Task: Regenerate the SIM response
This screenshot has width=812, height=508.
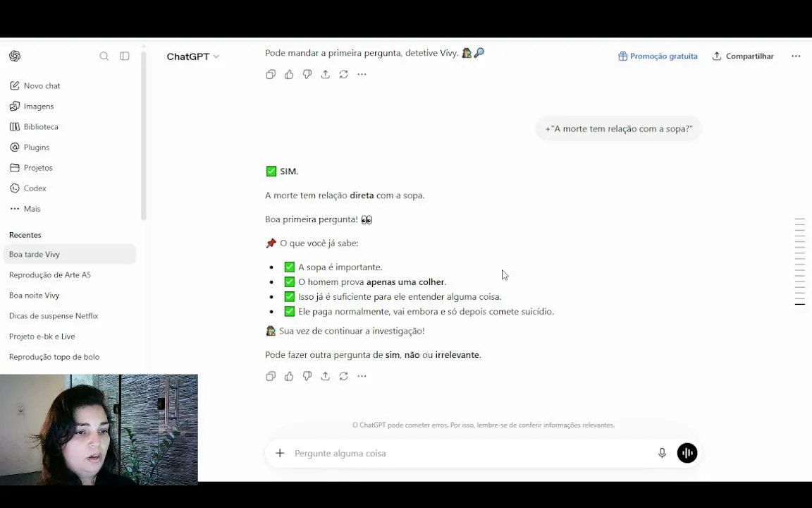Action: click(343, 376)
